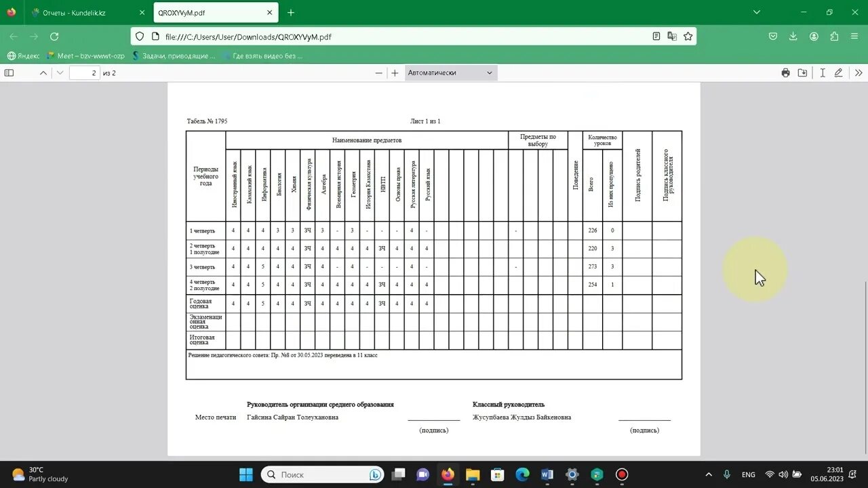Viewport: 868px width, 488px height.
Task: Open the Firefox downloads panel
Action: coord(793,37)
